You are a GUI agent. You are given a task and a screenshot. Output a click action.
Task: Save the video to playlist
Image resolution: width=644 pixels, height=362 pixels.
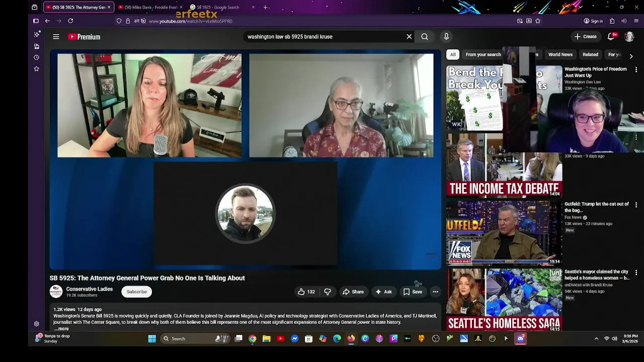tap(413, 292)
